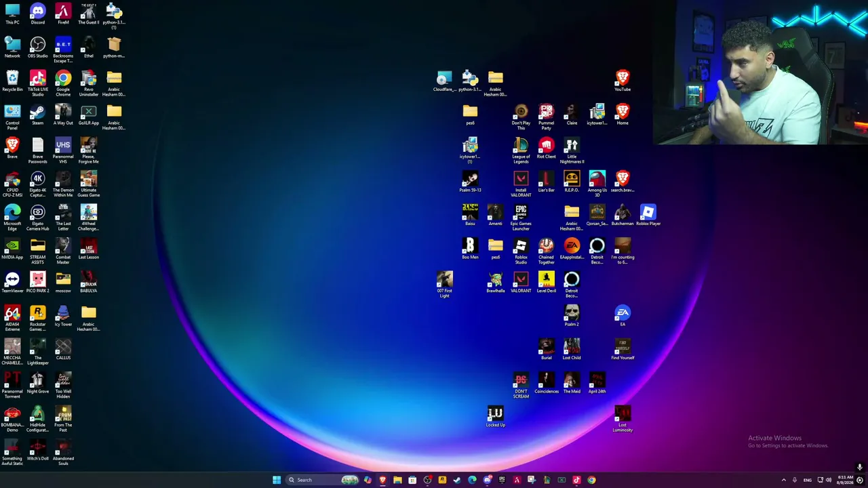Open the Cloudflare installer icon
This screenshot has width=868, height=488.
[x=444, y=81]
